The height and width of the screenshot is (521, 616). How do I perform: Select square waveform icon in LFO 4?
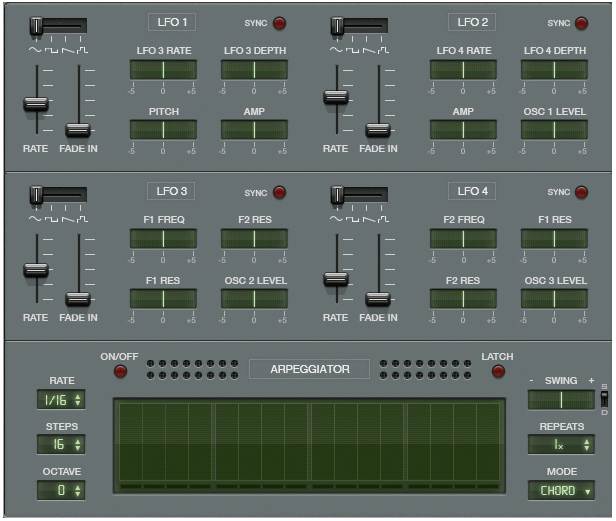[352, 219]
